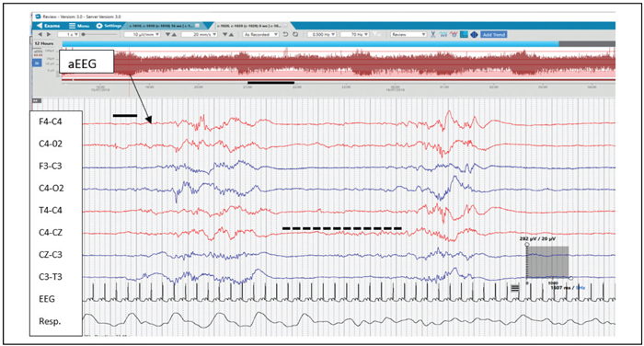Open Settings gear in top bar
Screen dimensions: 644x346
tap(109, 26)
